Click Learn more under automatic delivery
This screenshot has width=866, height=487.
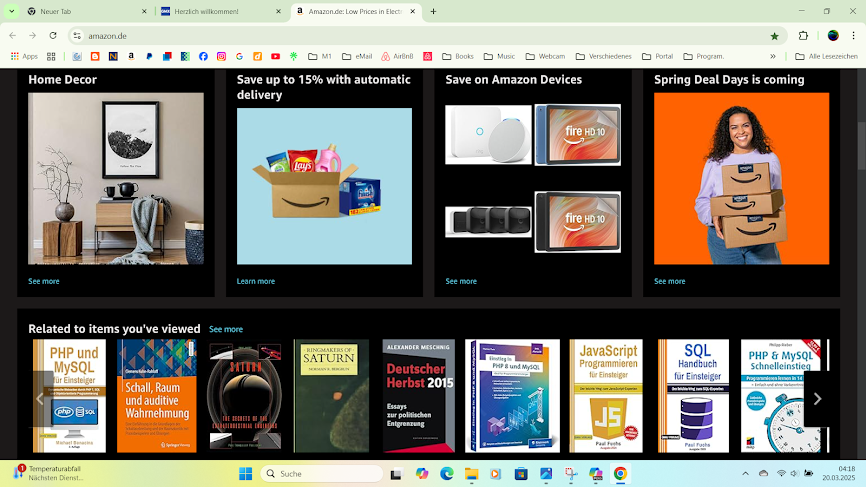pyautogui.click(x=256, y=281)
